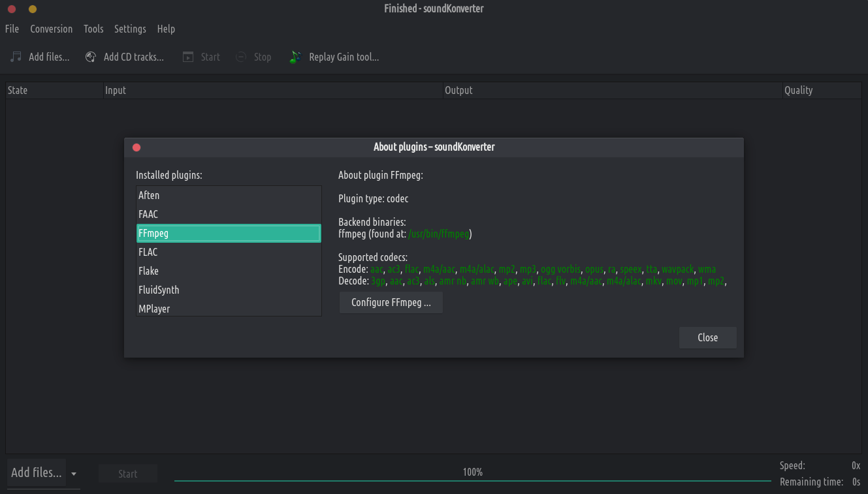Open the File menu
868x494 pixels.
click(x=12, y=29)
